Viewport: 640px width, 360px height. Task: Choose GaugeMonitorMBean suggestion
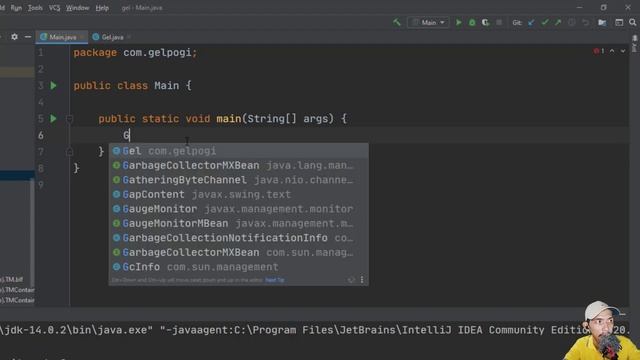tap(238, 223)
